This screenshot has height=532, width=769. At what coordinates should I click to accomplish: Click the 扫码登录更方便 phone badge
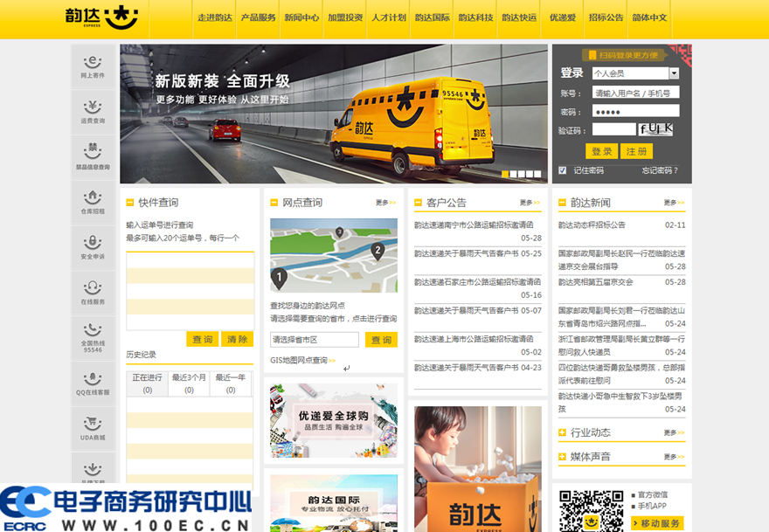(x=624, y=55)
